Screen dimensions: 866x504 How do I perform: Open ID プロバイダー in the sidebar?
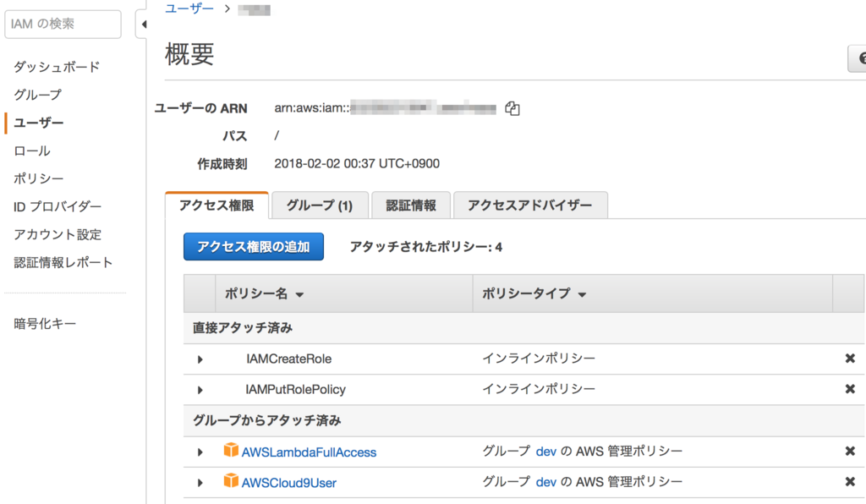(x=58, y=206)
